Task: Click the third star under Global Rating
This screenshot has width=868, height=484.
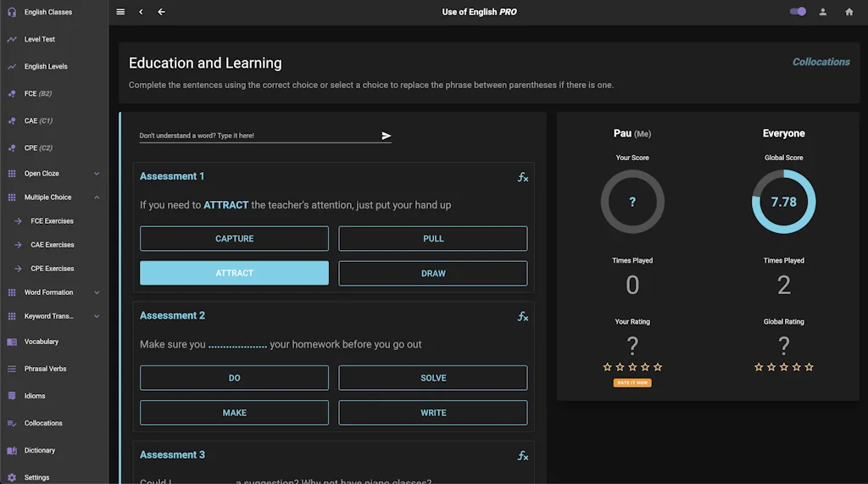Action: pyautogui.click(x=784, y=367)
